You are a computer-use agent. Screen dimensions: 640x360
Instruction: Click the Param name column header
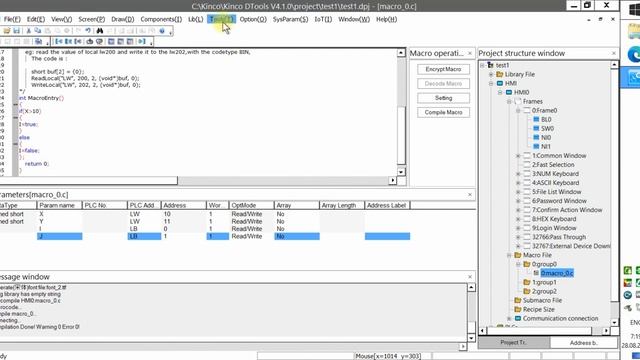pyautogui.click(x=60, y=205)
